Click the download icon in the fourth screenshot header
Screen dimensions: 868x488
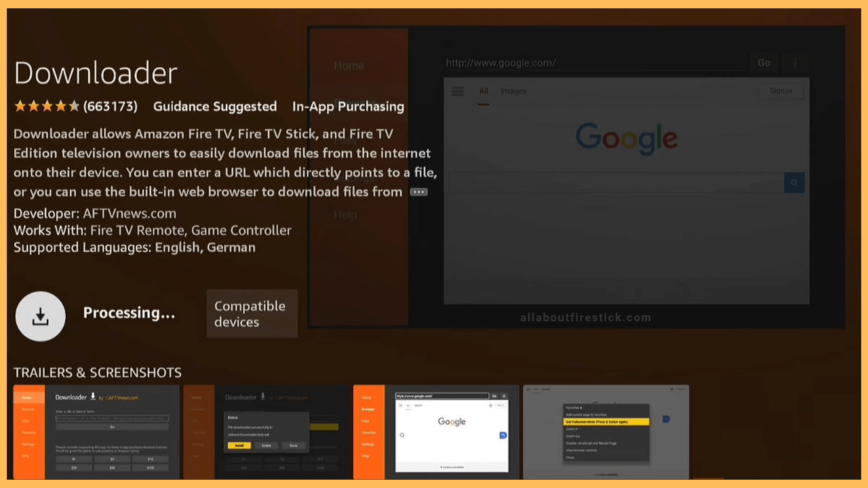click(x=671, y=389)
